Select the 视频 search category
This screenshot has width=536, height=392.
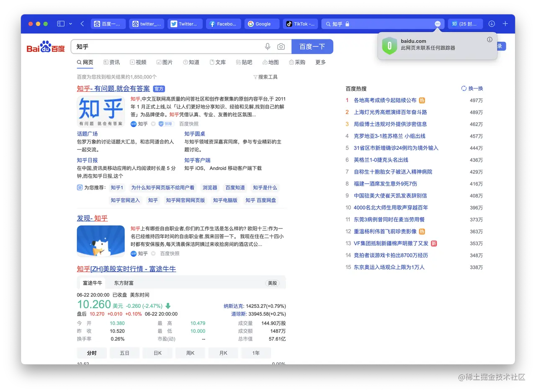138,62
